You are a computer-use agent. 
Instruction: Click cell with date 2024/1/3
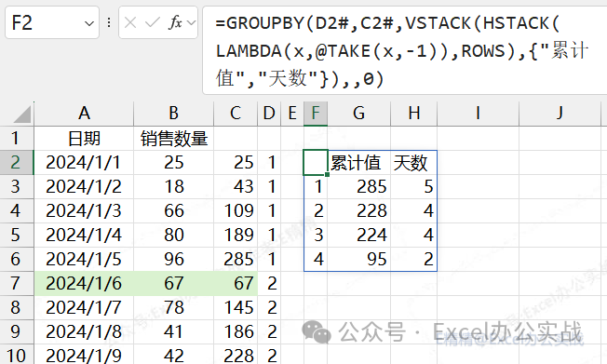coord(84,211)
